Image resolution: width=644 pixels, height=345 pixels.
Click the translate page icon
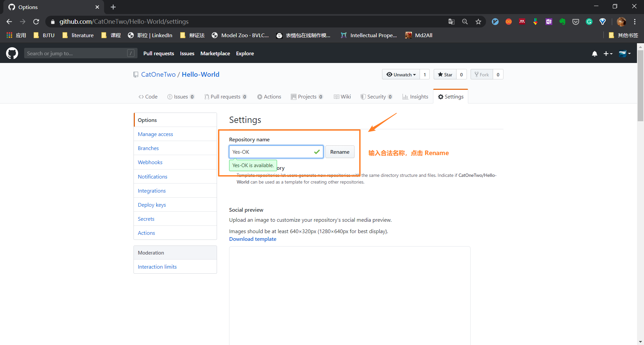(451, 22)
